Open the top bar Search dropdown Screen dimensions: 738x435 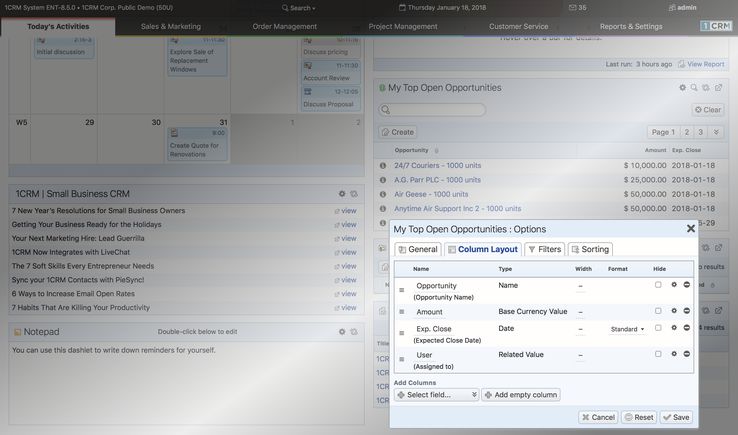tap(299, 8)
